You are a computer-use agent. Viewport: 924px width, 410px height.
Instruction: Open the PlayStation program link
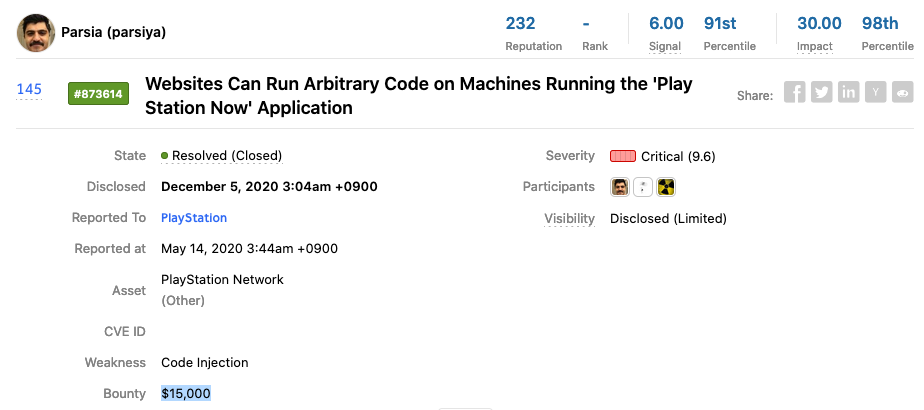[x=194, y=218]
